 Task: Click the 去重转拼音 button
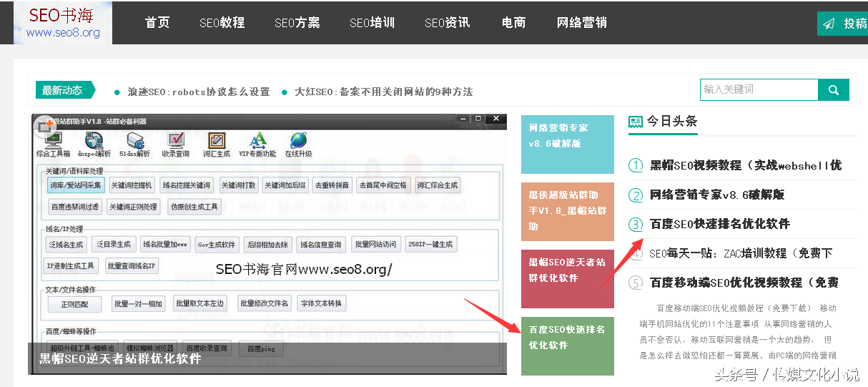332,185
